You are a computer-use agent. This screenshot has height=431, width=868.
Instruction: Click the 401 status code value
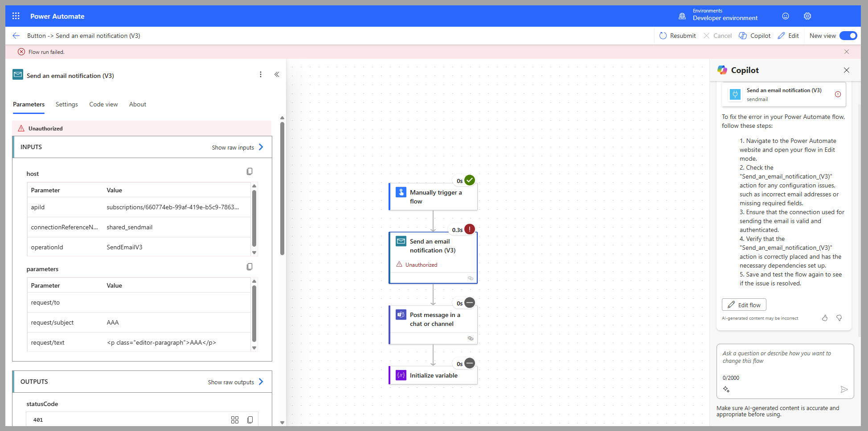click(38, 420)
